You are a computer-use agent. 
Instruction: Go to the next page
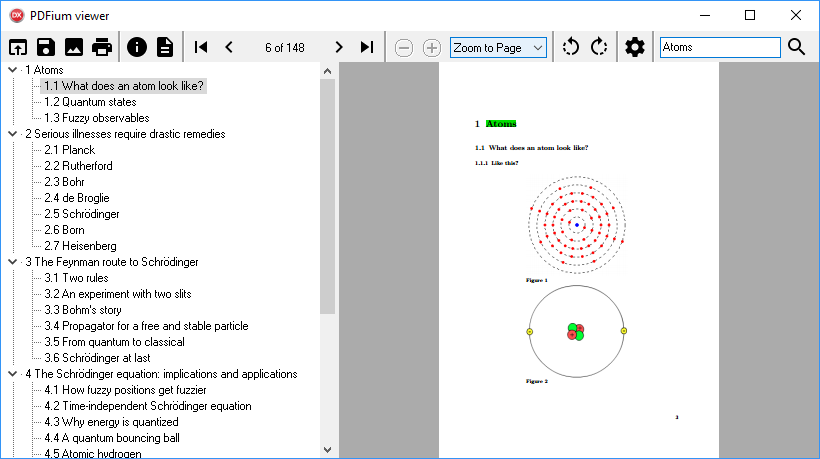tap(339, 47)
